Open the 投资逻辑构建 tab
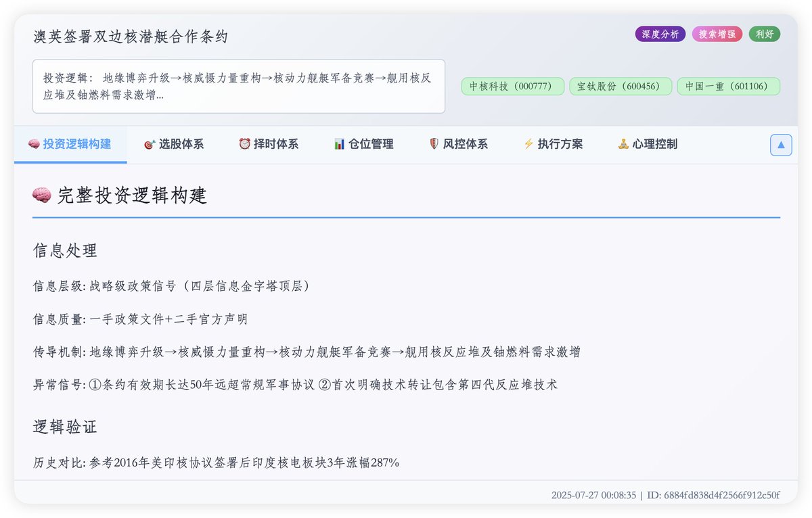Image resolution: width=812 pixels, height=518 pixels. pos(70,144)
